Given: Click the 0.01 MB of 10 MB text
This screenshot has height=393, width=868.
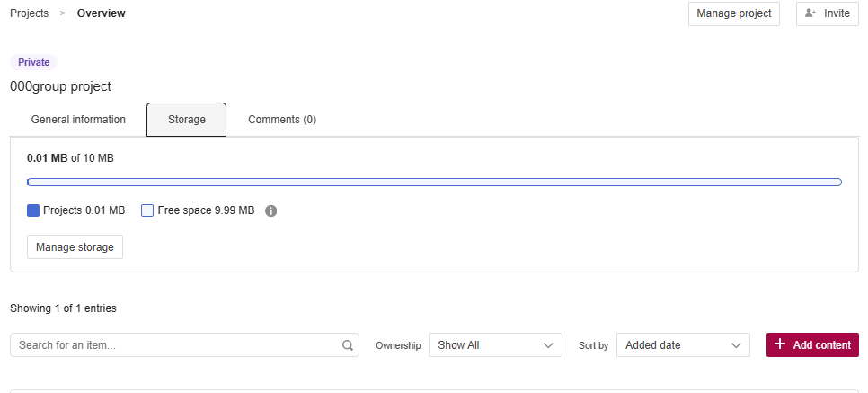Looking at the screenshot, I should [70, 158].
